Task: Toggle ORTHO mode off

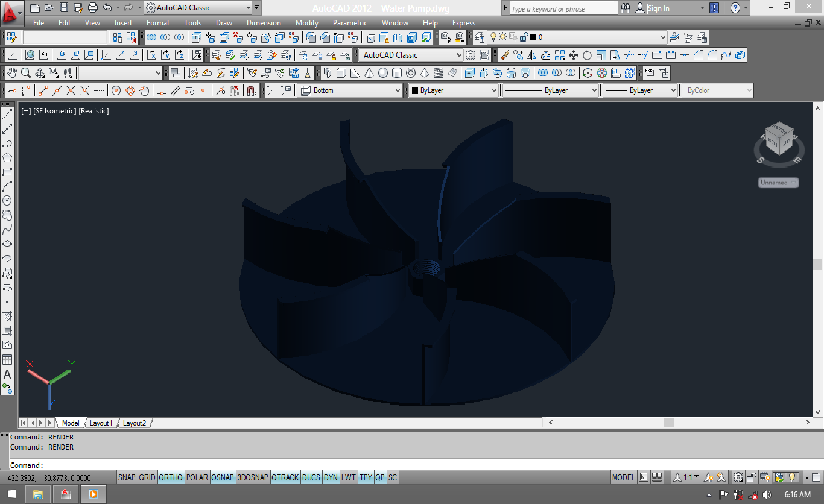Action: pyautogui.click(x=171, y=477)
